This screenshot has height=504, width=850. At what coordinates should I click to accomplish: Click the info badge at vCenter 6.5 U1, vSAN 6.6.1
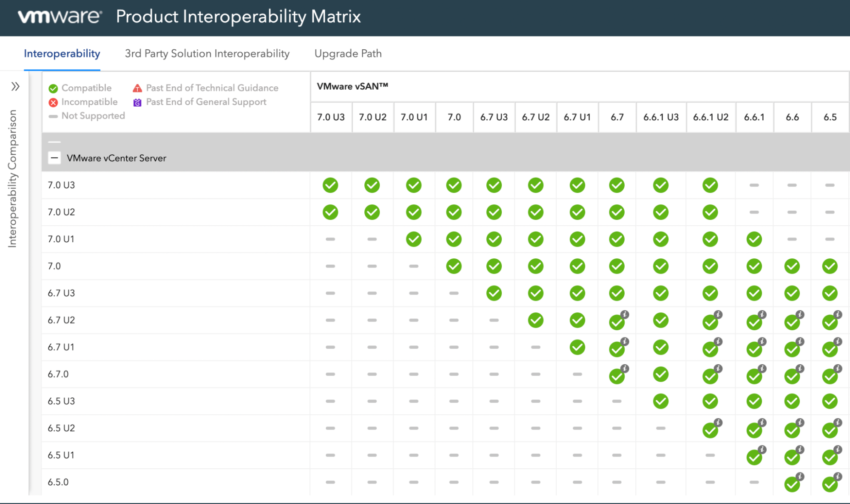pos(762,449)
